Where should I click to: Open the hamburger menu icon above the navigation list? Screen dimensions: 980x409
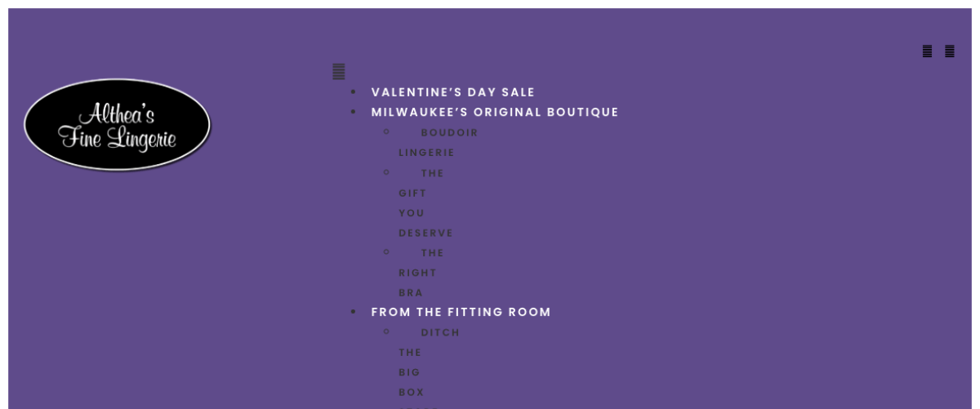[x=338, y=72]
